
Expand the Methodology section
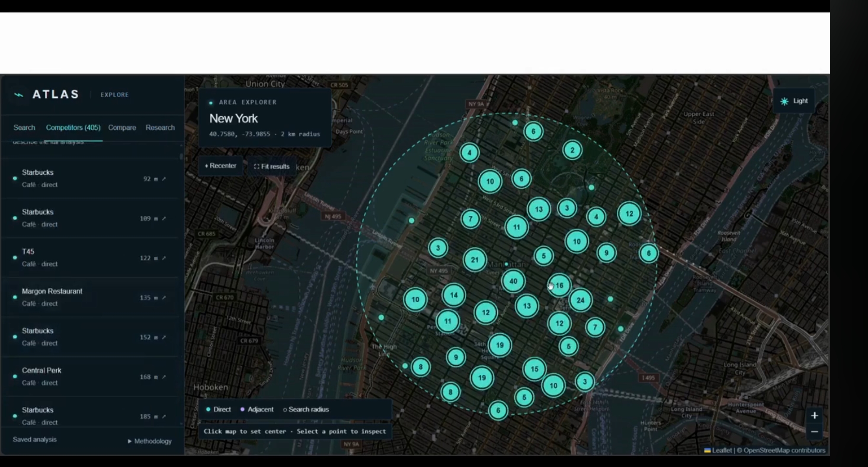pyautogui.click(x=150, y=441)
